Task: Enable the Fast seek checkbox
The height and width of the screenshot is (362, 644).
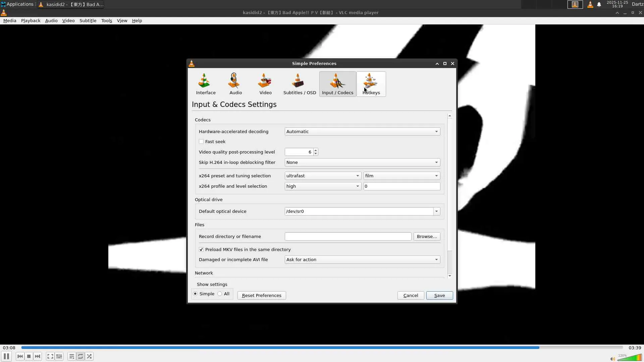Action: pos(201,142)
